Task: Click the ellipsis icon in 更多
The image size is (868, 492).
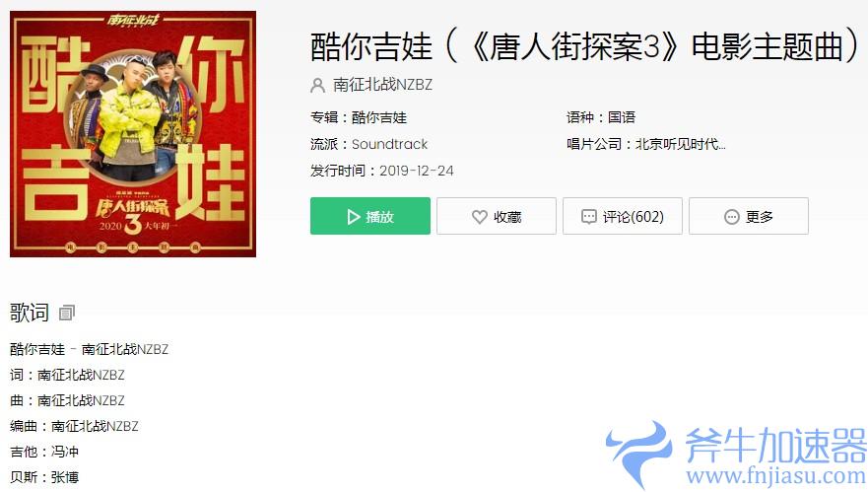Action: click(x=732, y=217)
